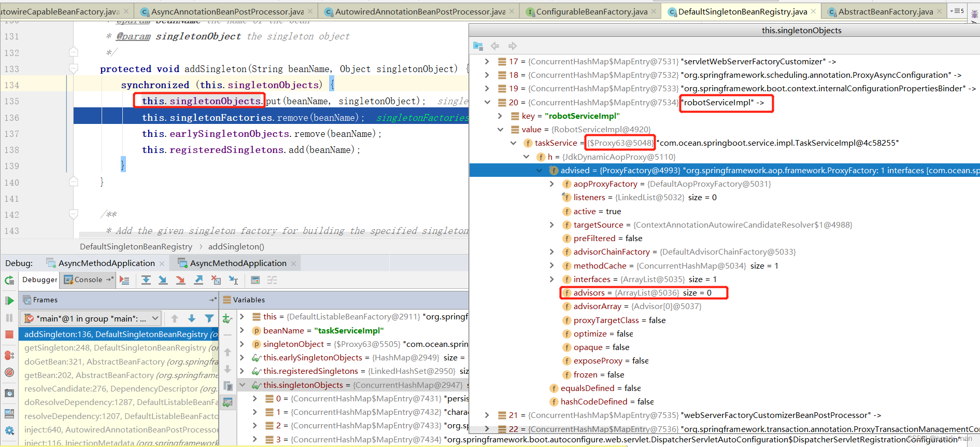Expand beanName variable in Variables panel
The height and width of the screenshot is (447, 980).
[242, 330]
